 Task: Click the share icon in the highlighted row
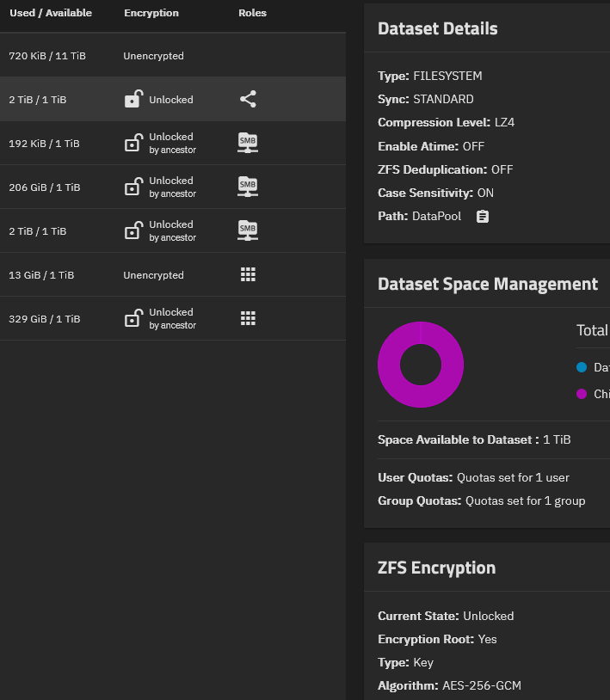(x=248, y=100)
